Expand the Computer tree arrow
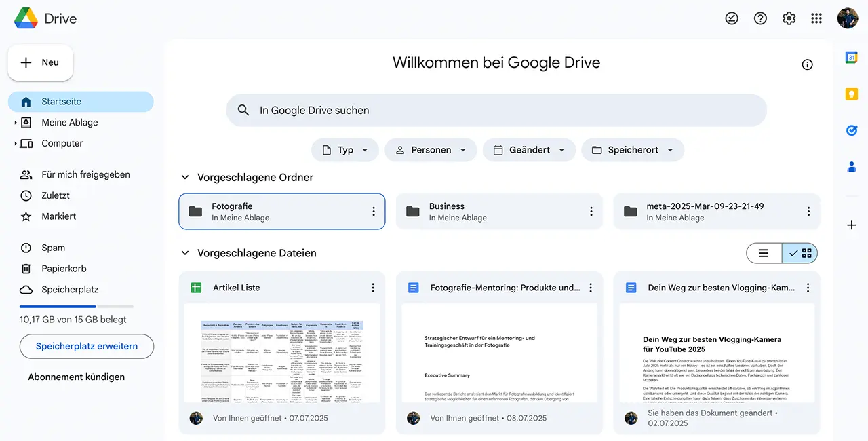Viewport: 868px width, 441px height. tap(15, 144)
